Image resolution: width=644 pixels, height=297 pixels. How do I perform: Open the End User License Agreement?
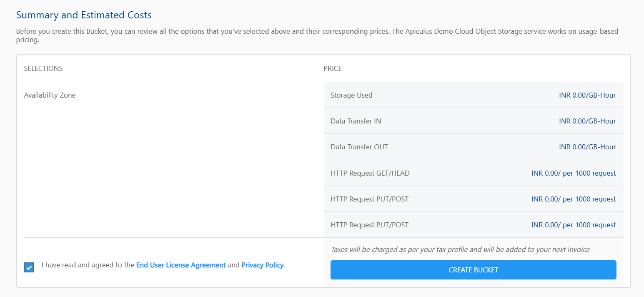(181, 265)
